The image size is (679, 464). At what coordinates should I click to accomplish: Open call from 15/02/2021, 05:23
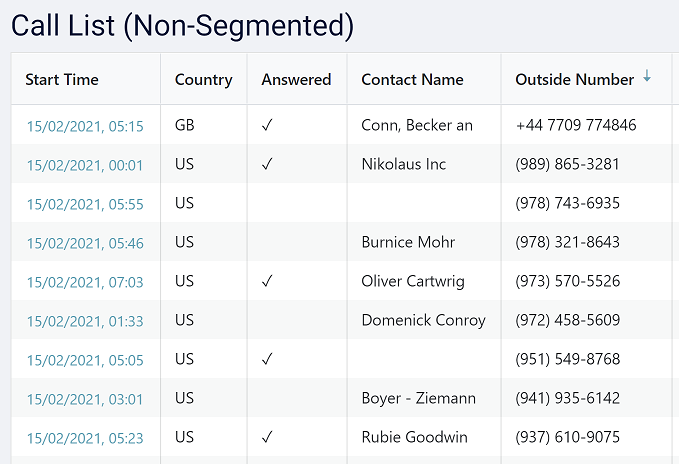coord(85,438)
